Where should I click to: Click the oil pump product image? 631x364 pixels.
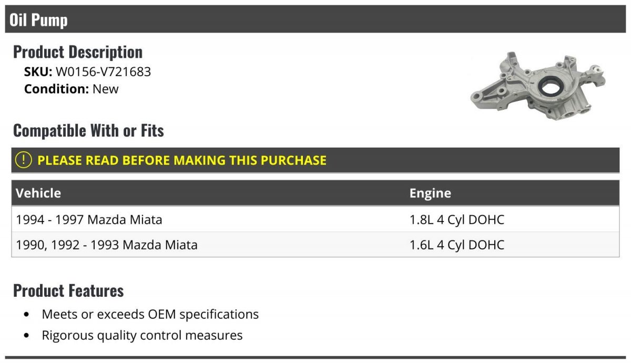click(537, 86)
